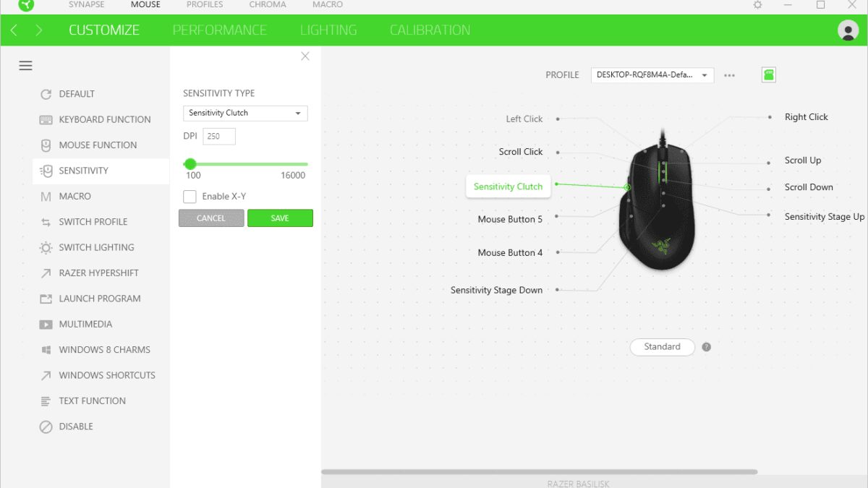Screen dimensions: 868x488
Task: Open the profile three-dots options
Action: point(729,75)
